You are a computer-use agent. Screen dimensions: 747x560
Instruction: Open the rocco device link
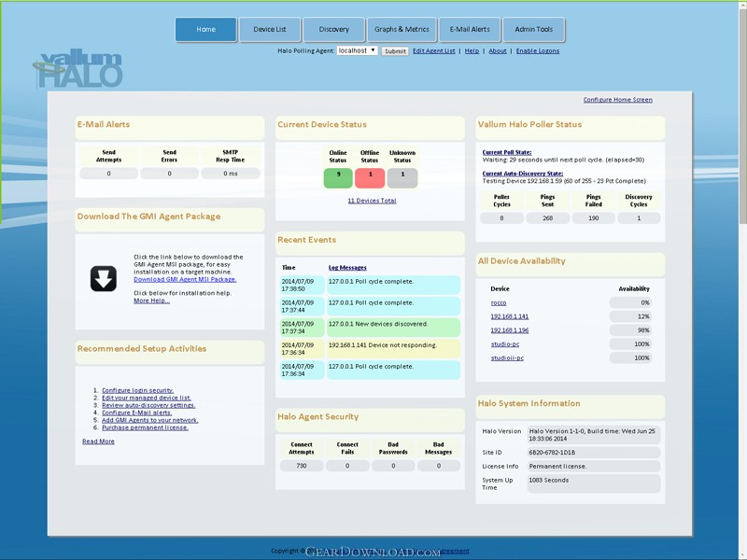[499, 302]
